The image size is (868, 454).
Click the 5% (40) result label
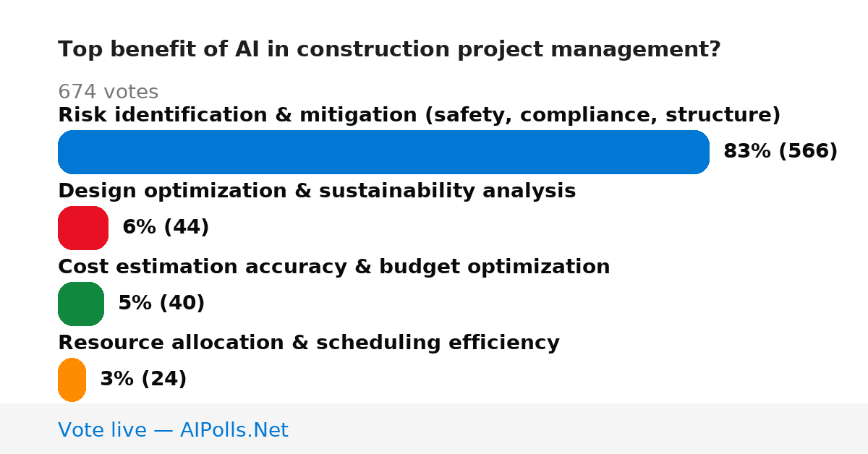[161, 303]
